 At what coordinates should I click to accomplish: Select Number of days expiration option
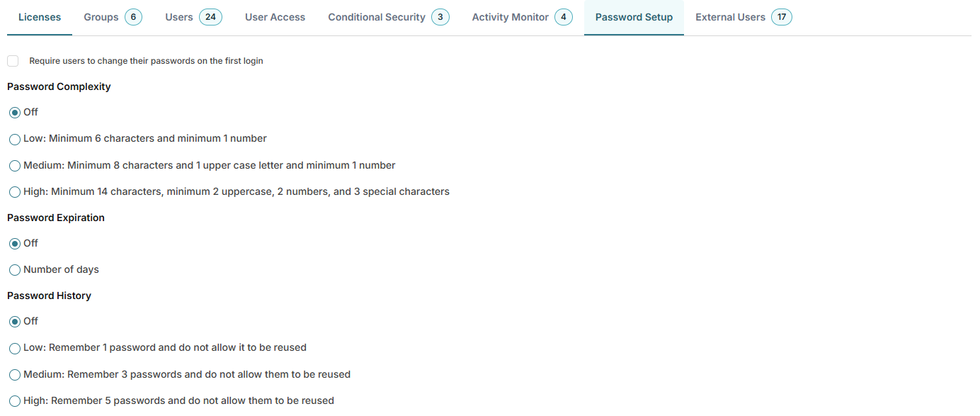tap(15, 270)
